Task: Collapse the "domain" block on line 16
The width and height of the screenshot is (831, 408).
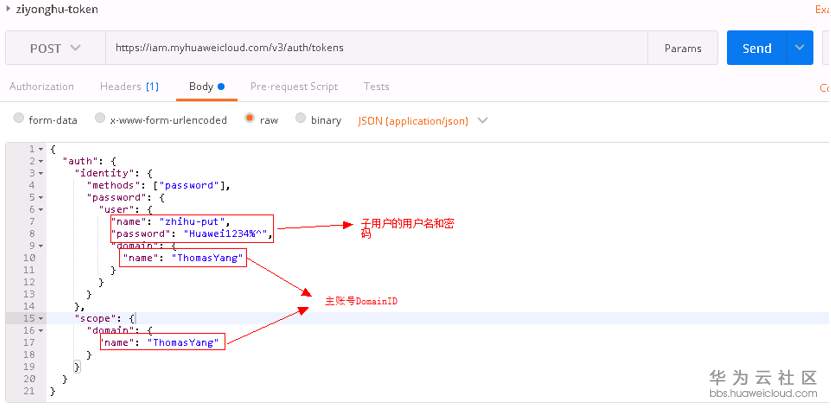Action: tap(41, 331)
